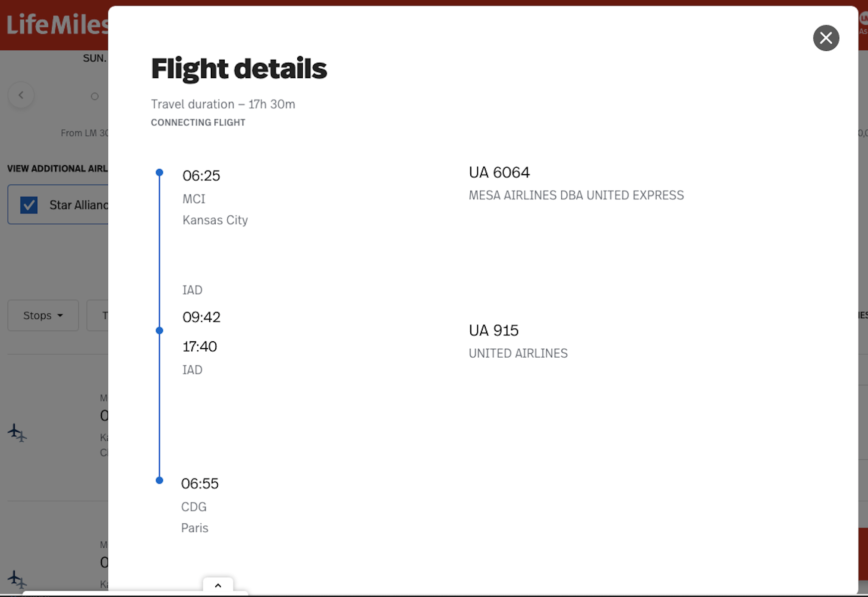Close the Flight details dialog
Viewport: 868px width, 597px height.
(x=826, y=38)
